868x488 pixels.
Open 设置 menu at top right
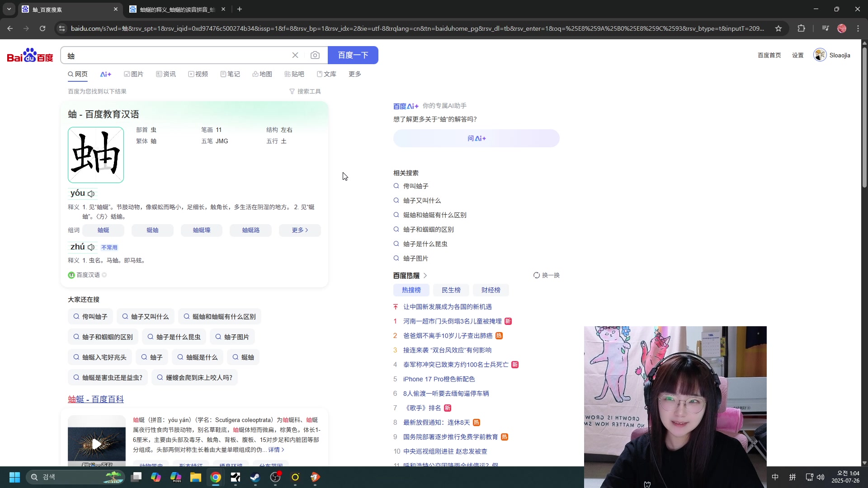pos(798,55)
